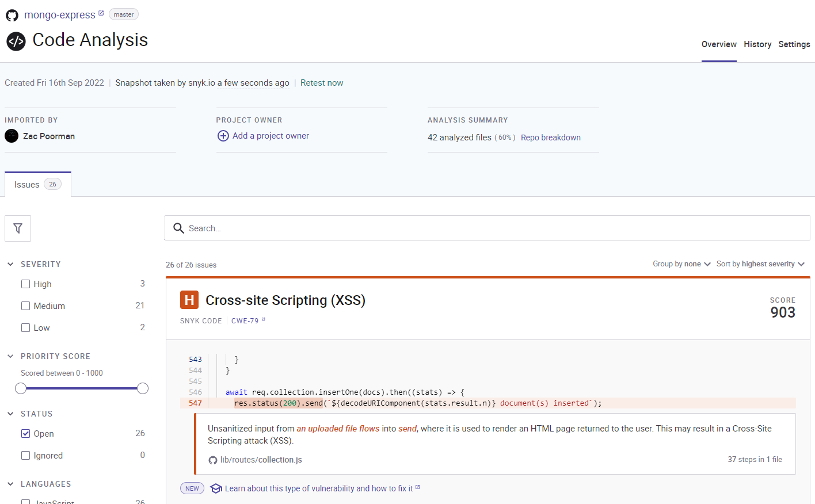
Task: Click Add a project owner link
Action: point(271,136)
